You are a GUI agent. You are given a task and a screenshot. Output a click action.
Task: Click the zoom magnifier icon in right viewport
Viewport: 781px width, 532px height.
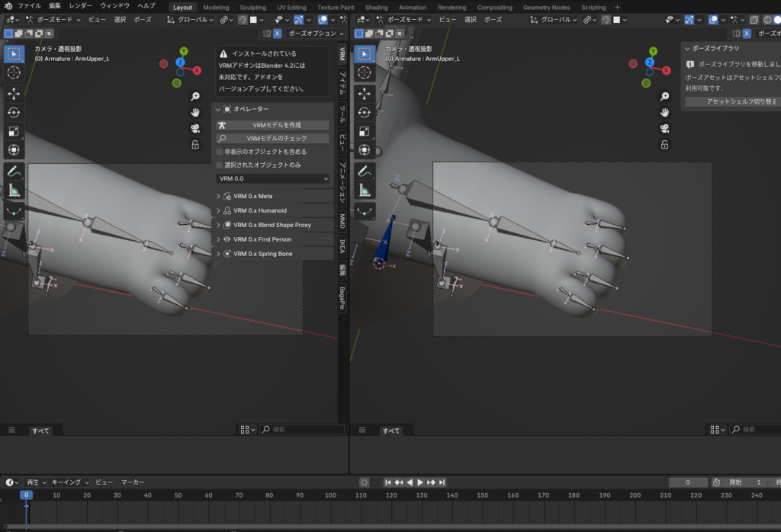point(664,96)
